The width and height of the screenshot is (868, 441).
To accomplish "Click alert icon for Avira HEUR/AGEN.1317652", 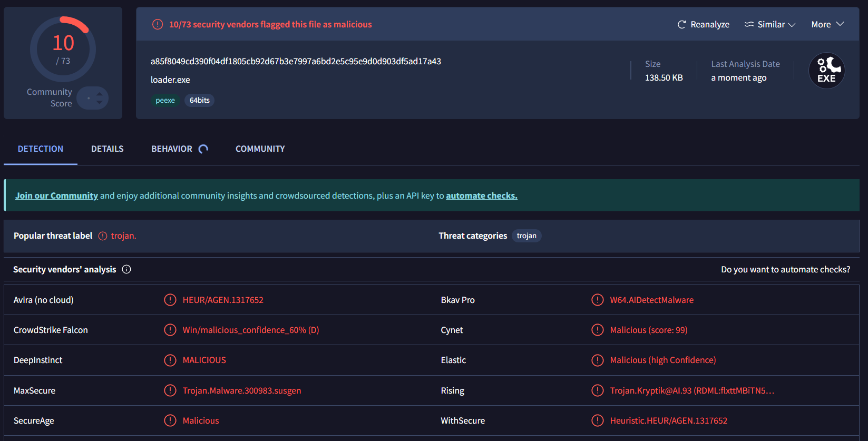I will [x=170, y=300].
